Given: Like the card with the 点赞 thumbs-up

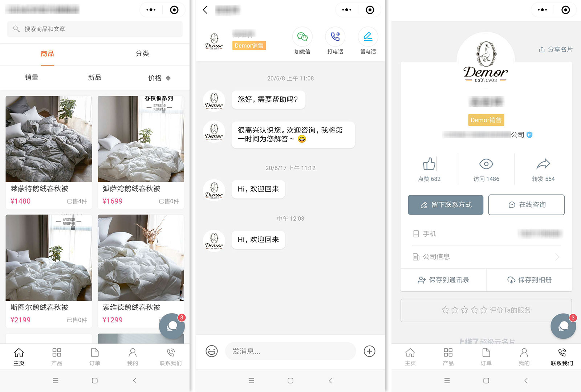Looking at the screenshot, I should (429, 169).
